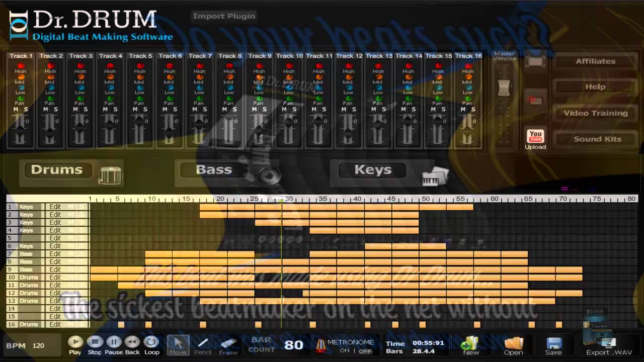This screenshot has width=644, height=362.
Task: Mute sequencer row 1 Keys
Action: (71, 207)
